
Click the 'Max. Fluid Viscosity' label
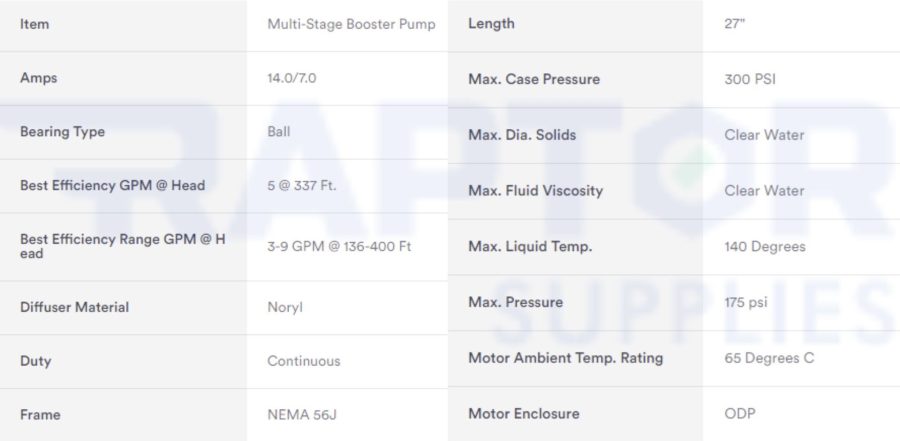pos(536,191)
